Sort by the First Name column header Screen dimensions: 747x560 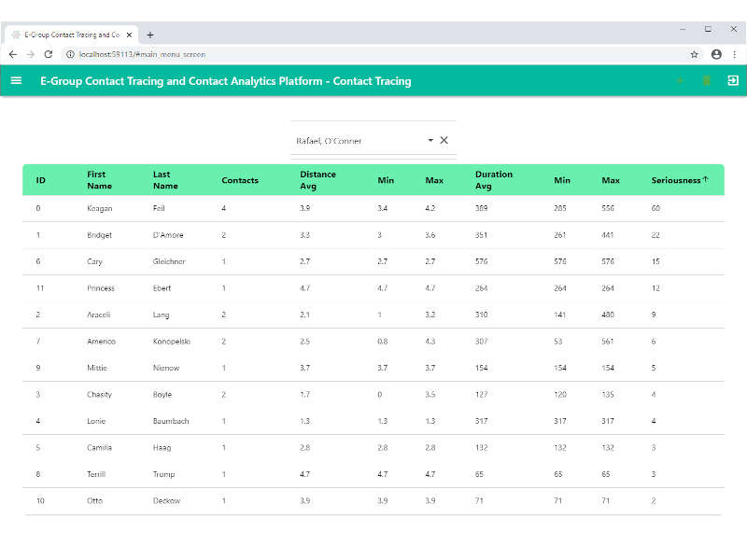click(100, 180)
